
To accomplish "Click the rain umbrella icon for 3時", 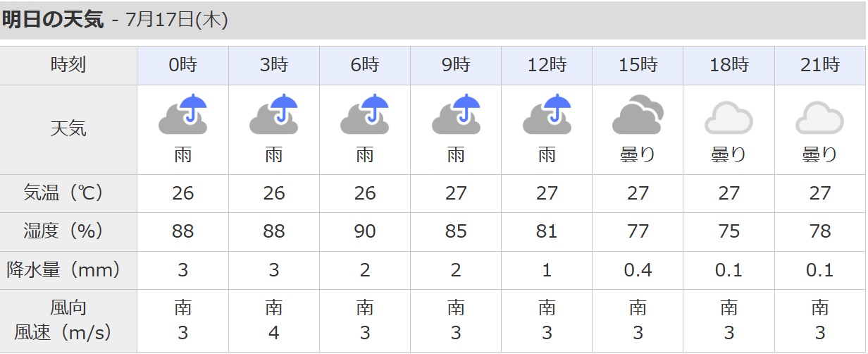I will 273,114.
